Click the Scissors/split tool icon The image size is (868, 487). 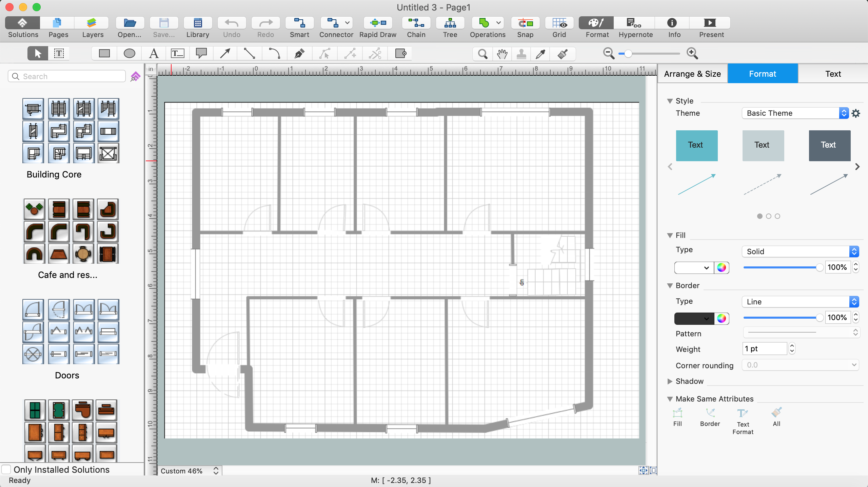tap(375, 53)
